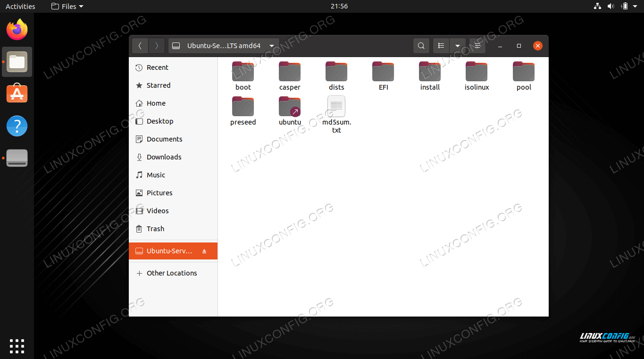Eject the Ubuntu-Server volume

pyautogui.click(x=204, y=251)
